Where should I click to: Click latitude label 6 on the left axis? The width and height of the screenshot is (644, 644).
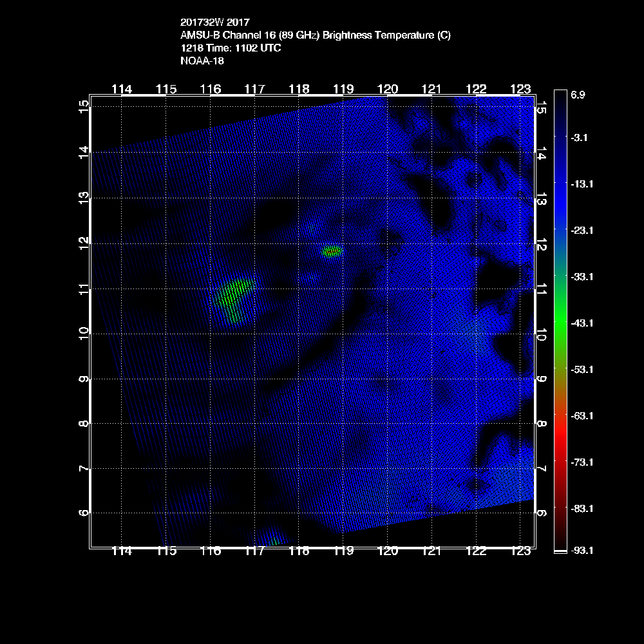click(x=84, y=513)
